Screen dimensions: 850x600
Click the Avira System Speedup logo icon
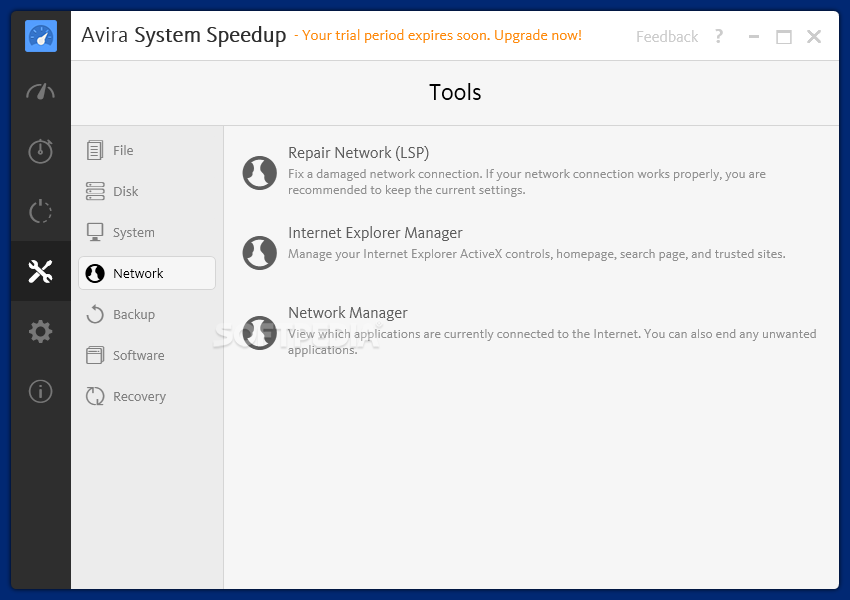click(41, 36)
